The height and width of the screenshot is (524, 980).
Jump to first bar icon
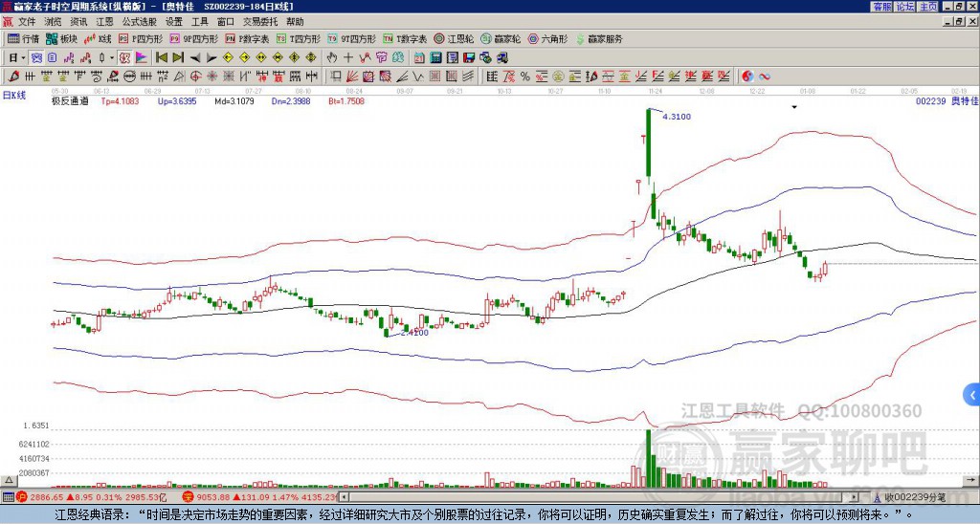[x=161, y=58]
